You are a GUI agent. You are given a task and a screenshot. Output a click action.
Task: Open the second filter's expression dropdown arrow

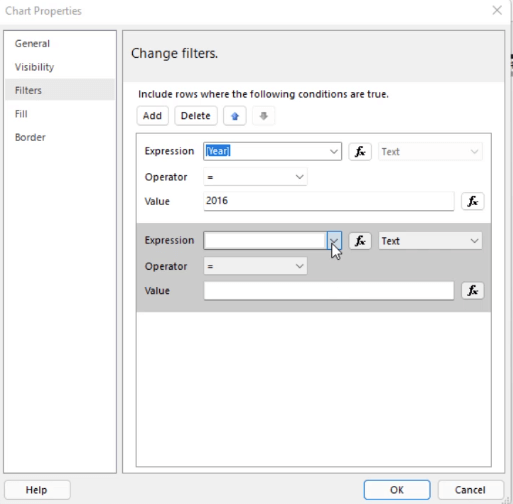tap(334, 241)
